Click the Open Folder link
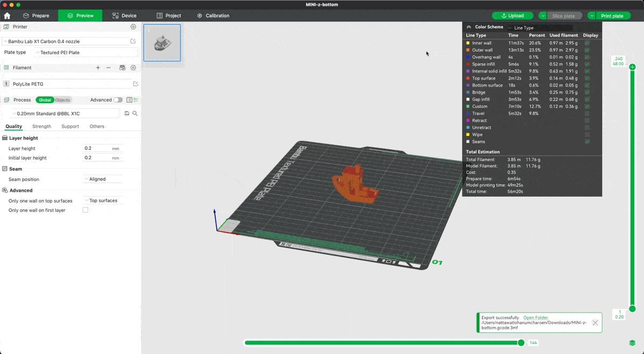 point(536,317)
